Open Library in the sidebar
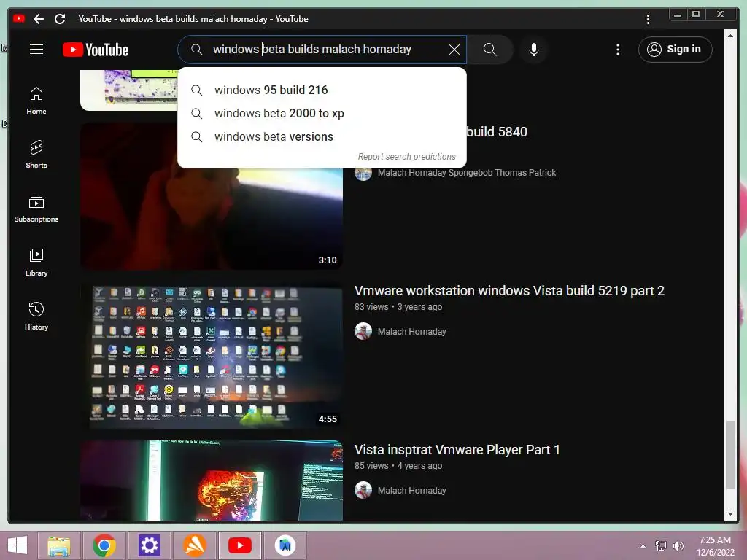The height and width of the screenshot is (560, 747). (36, 262)
